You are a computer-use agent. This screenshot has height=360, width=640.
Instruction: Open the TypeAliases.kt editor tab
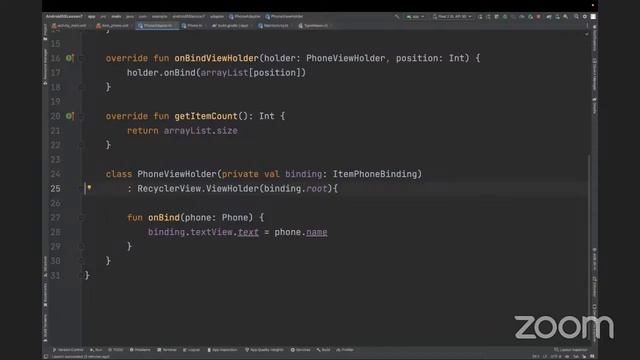[x=314, y=26]
